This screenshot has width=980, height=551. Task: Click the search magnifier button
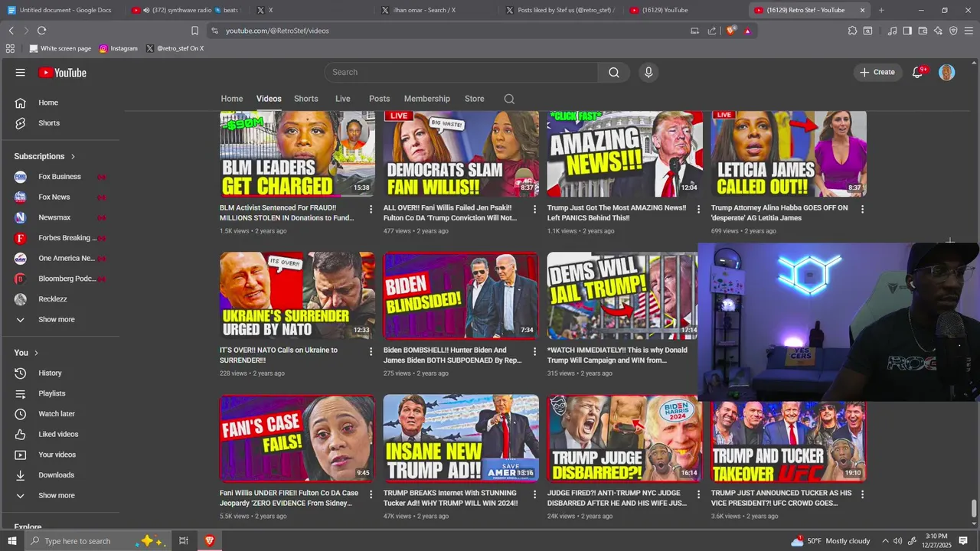tap(614, 72)
